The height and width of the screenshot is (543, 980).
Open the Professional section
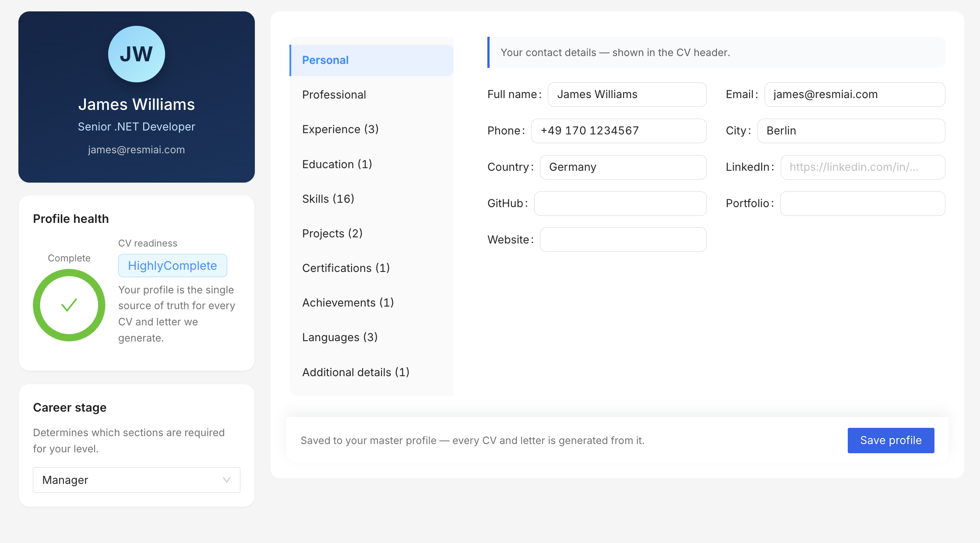371,95
